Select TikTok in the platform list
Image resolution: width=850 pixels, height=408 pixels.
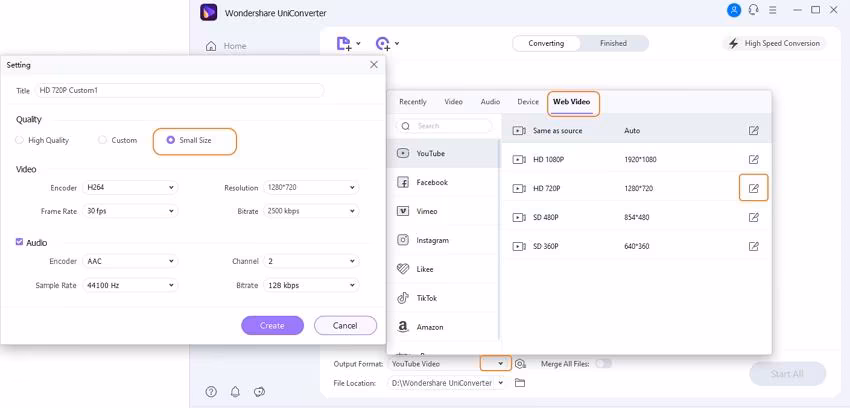445,298
